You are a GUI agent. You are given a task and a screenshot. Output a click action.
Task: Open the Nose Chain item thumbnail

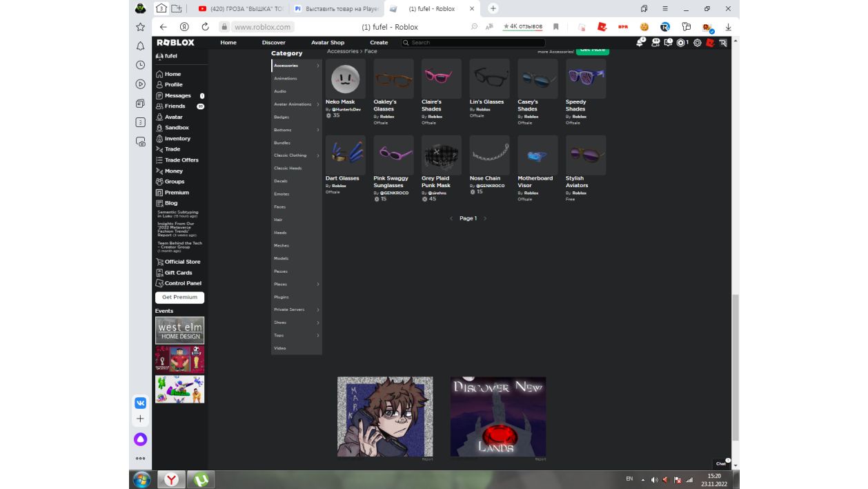tap(489, 155)
